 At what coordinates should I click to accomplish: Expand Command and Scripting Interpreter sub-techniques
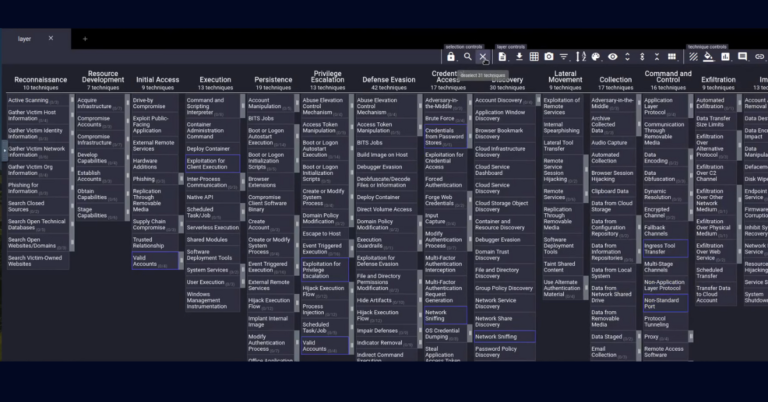[x=242, y=106]
